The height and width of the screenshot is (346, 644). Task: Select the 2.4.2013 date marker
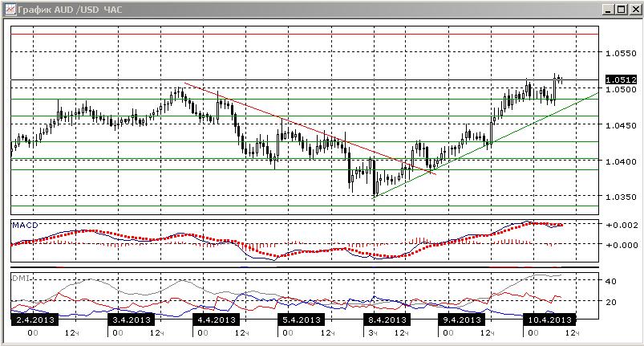[34, 320]
